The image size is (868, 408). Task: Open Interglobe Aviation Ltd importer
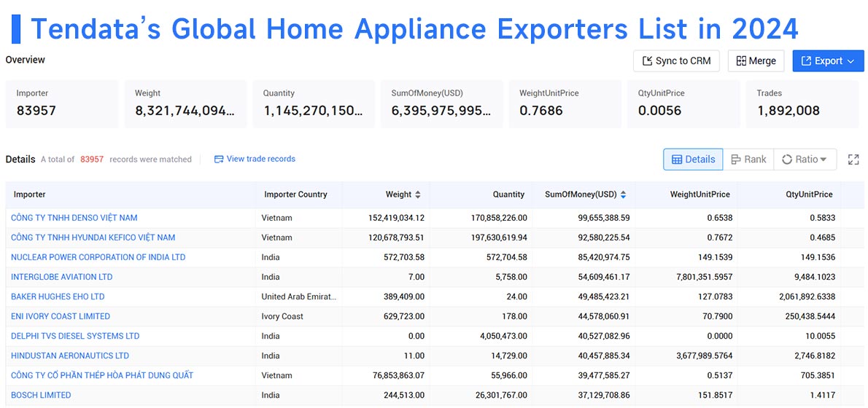click(61, 277)
